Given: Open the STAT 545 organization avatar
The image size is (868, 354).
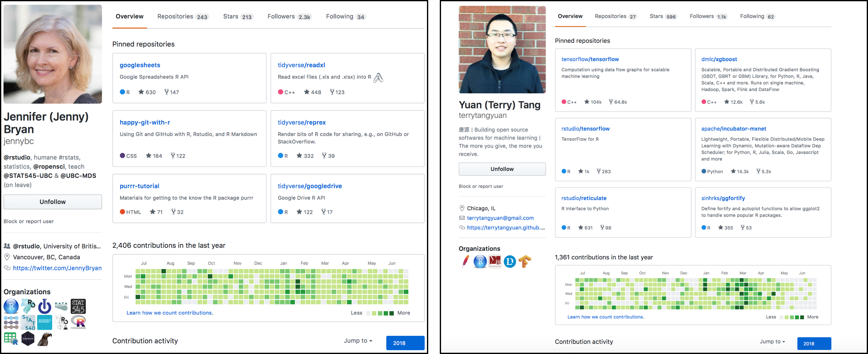Looking at the screenshot, I should [78, 306].
